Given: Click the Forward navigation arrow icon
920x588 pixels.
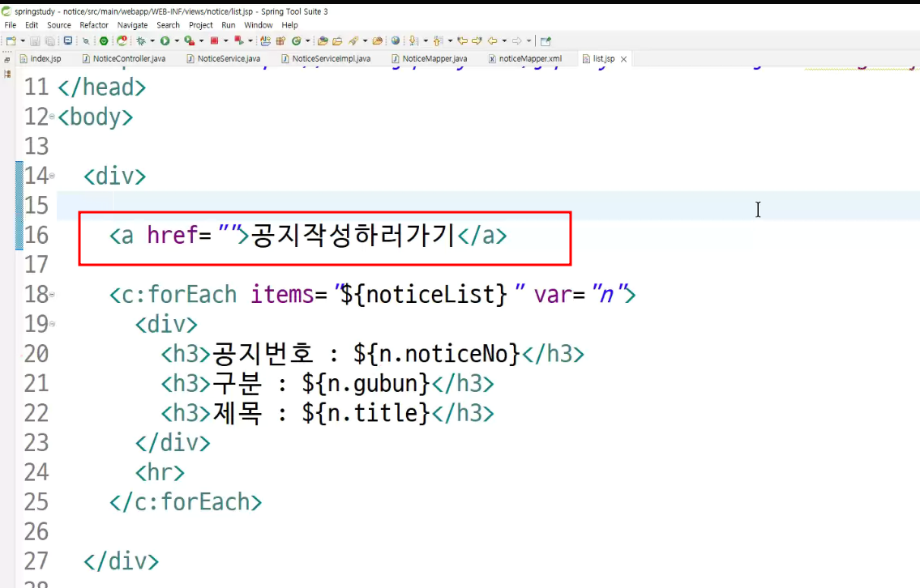Looking at the screenshot, I should point(517,41).
